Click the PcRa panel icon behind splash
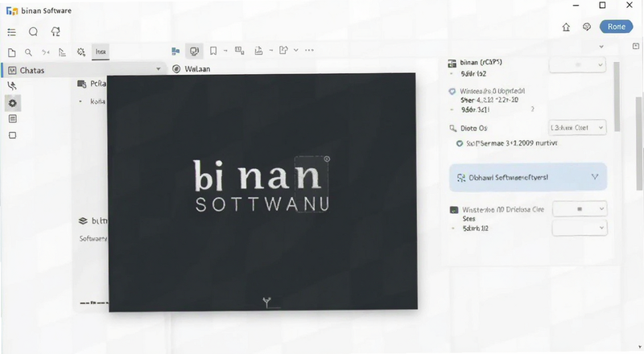The width and height of the screenshot is (644, 354). [x=82, y=84]
